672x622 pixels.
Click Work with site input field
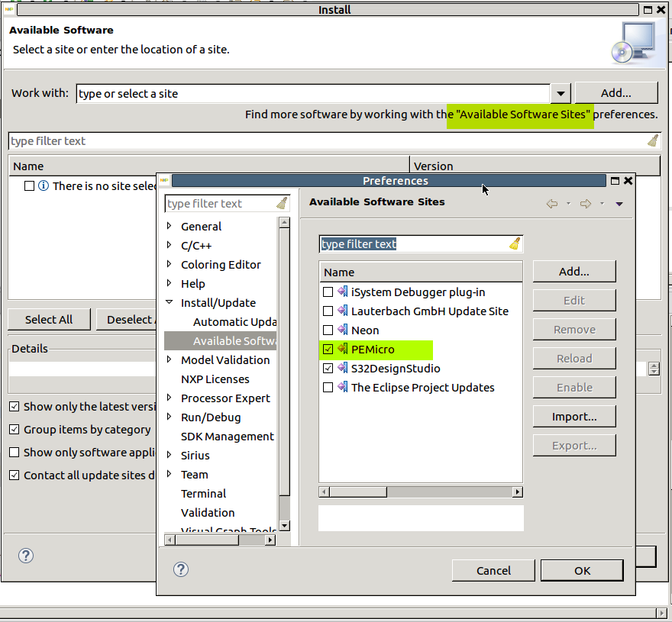(x=313, y=93)
